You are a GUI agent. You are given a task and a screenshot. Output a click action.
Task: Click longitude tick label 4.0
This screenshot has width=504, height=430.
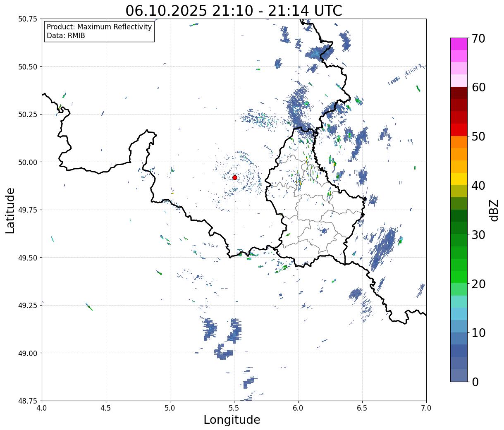pos(42,408)
